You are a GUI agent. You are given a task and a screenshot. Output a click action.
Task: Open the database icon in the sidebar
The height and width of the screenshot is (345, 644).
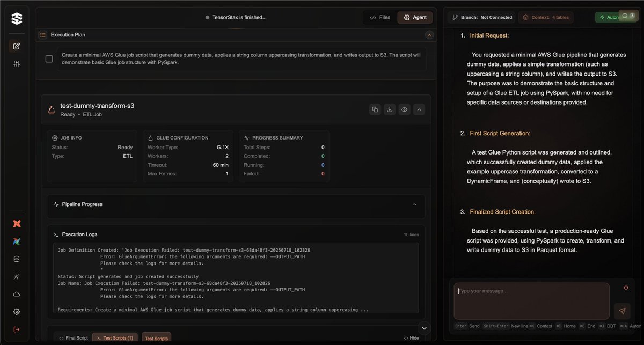click(17, 259)
